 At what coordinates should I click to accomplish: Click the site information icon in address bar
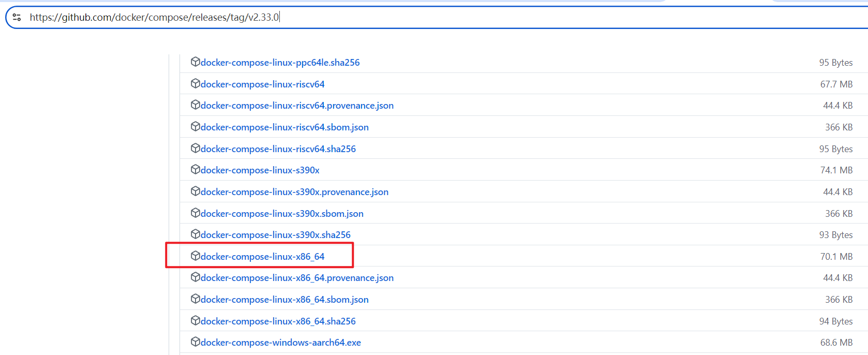tap(17, 17)
